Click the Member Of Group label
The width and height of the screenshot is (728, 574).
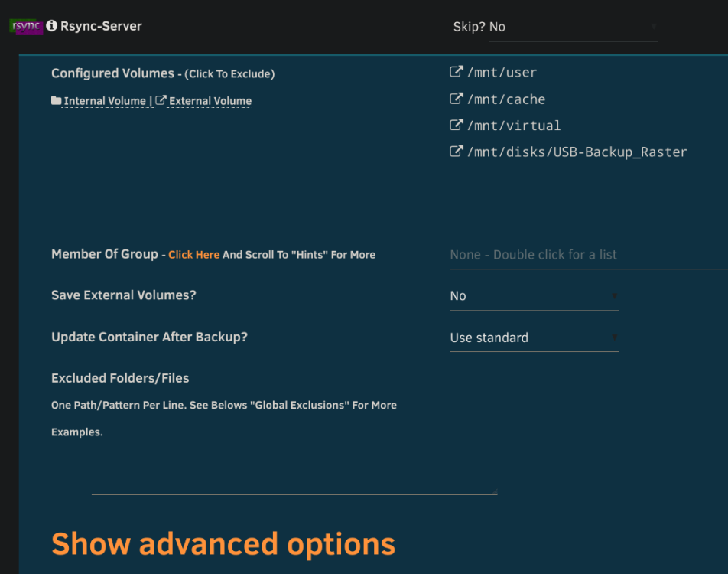[x=105, y=254]
